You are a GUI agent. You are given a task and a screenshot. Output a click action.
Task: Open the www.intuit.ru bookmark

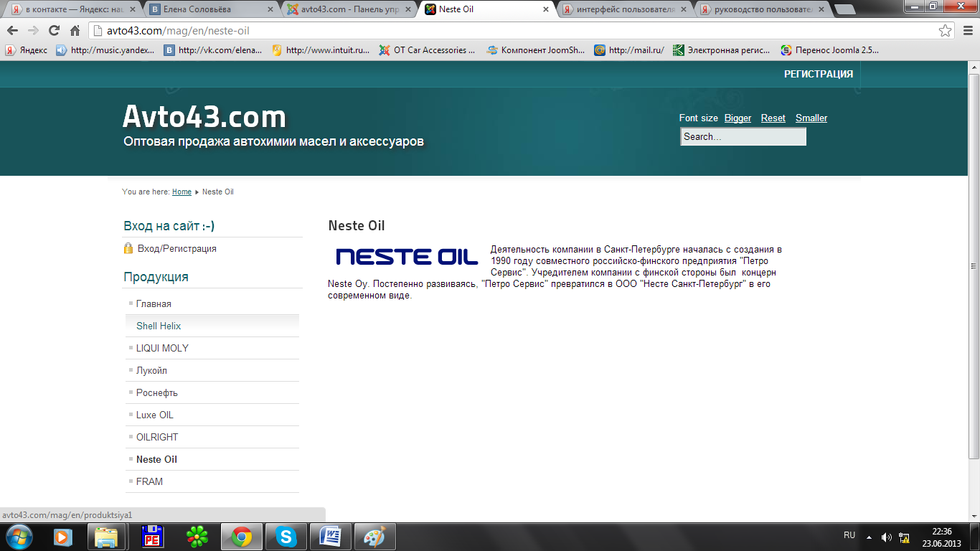click(320, 50)
